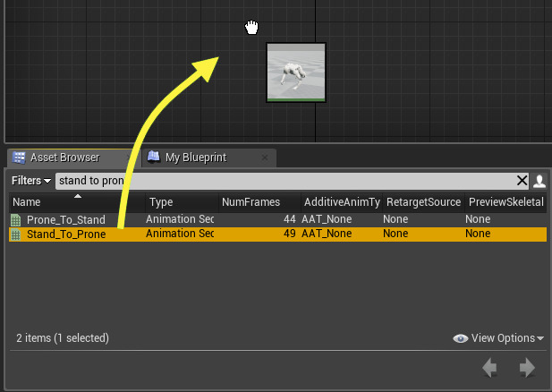Expand the Filters dropdown
Screen dimensions: 552x392
(x=30, y=181)
